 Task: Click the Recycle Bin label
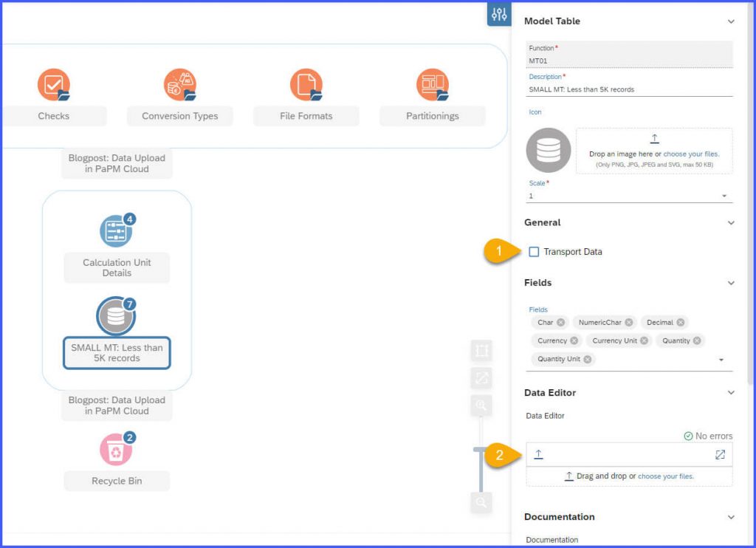pyautogui.click(x=117, y=481)
